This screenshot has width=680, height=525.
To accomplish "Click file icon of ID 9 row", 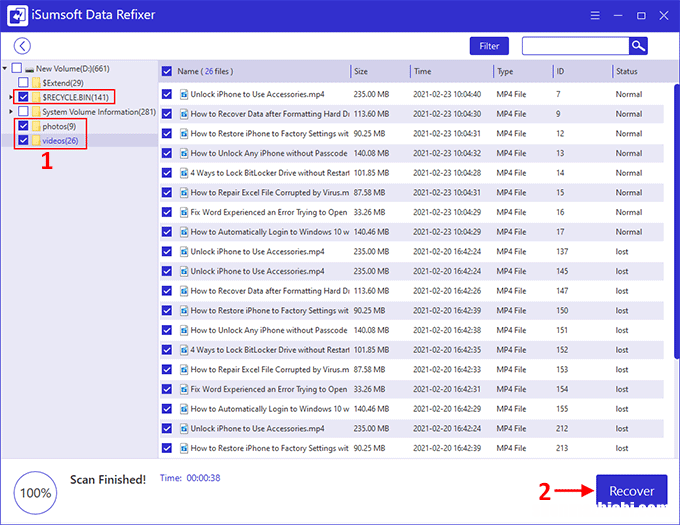I will point(184,114).
